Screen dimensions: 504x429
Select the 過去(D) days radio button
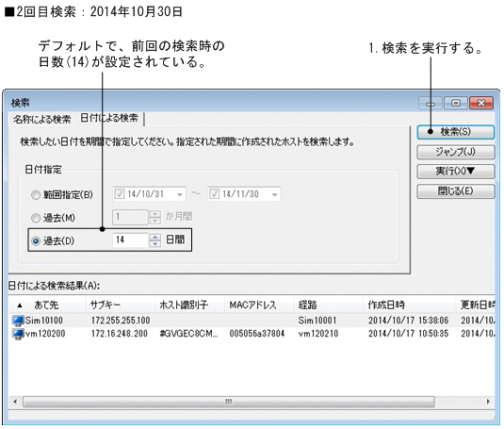36,240
